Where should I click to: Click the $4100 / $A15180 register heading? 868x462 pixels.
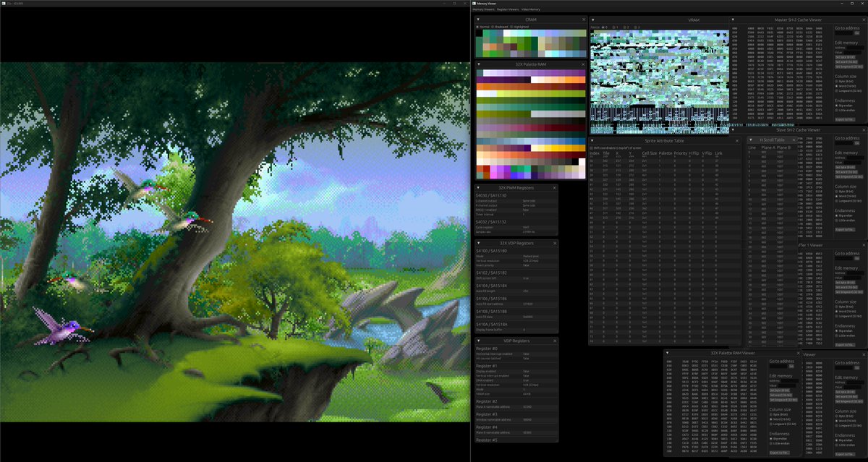[x=490, y=251]
